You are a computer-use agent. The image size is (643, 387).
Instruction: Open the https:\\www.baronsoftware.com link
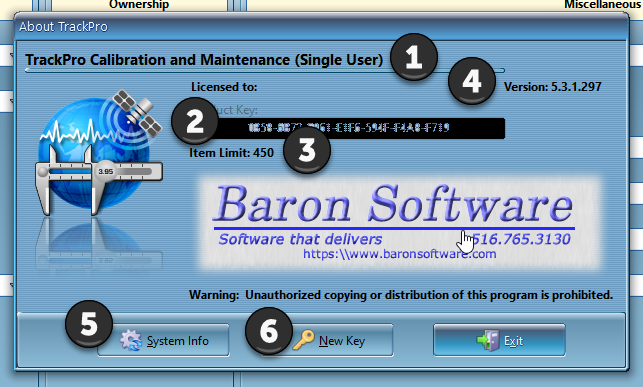pos(399,254)
